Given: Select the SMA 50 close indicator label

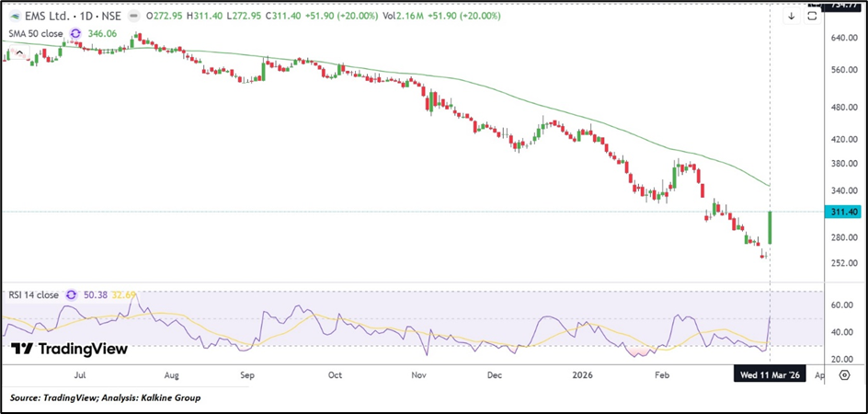Looking at the screenshot, I should [x=36, y=33].
